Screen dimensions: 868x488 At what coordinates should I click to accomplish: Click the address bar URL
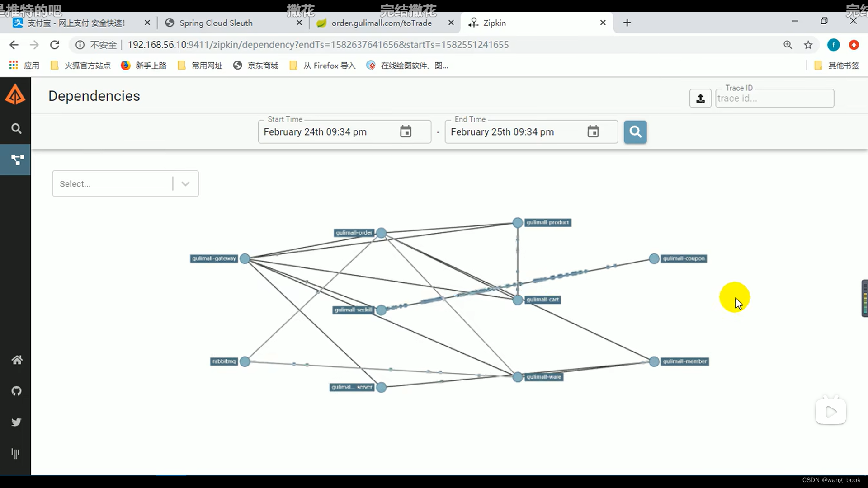[x=318, y=45]
